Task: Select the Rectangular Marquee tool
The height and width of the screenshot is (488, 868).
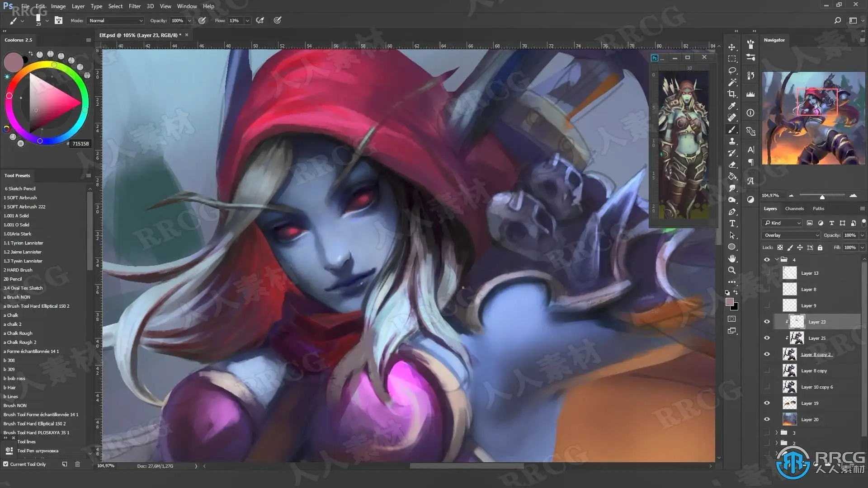Action: [732, 59]
